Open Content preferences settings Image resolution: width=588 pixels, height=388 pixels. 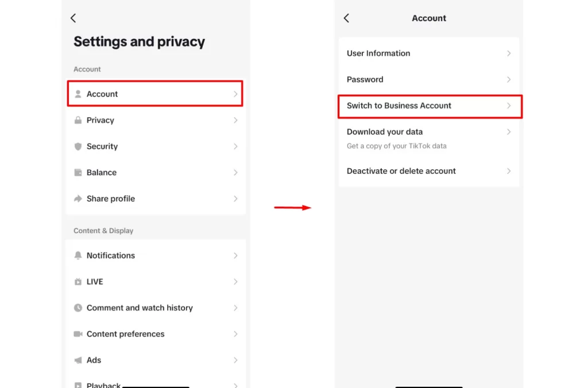(125, 334)
